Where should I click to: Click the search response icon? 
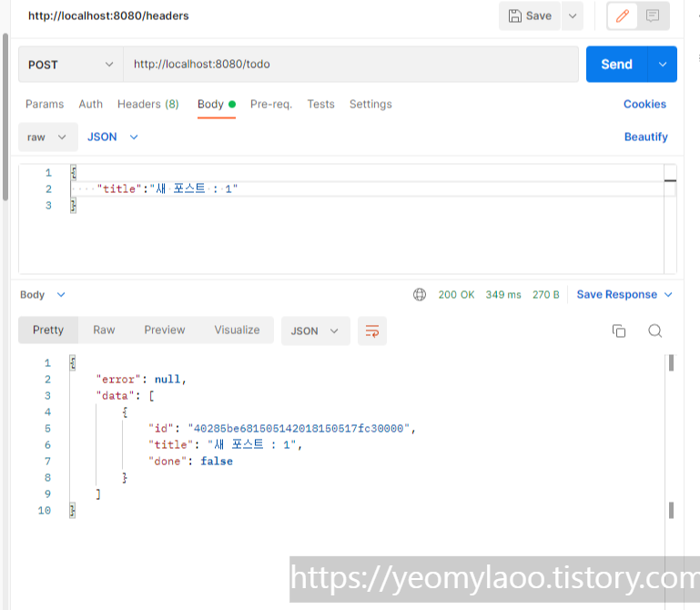tap(654, 330)
